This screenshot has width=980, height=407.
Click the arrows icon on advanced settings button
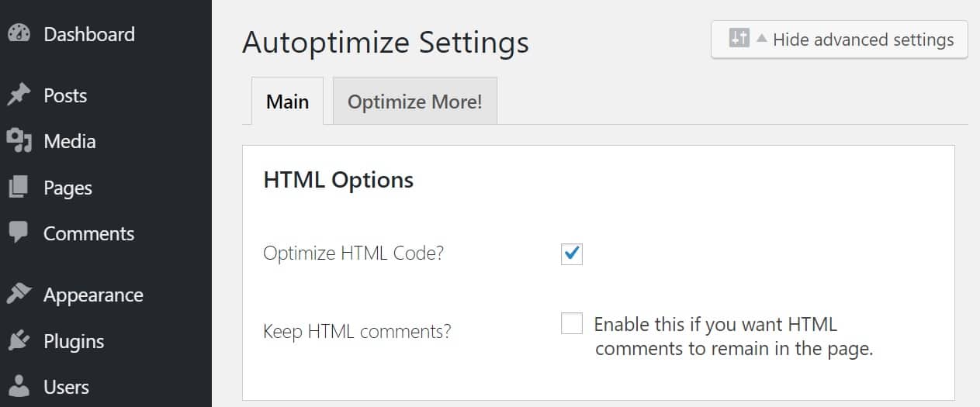click(x=739, y=39)
